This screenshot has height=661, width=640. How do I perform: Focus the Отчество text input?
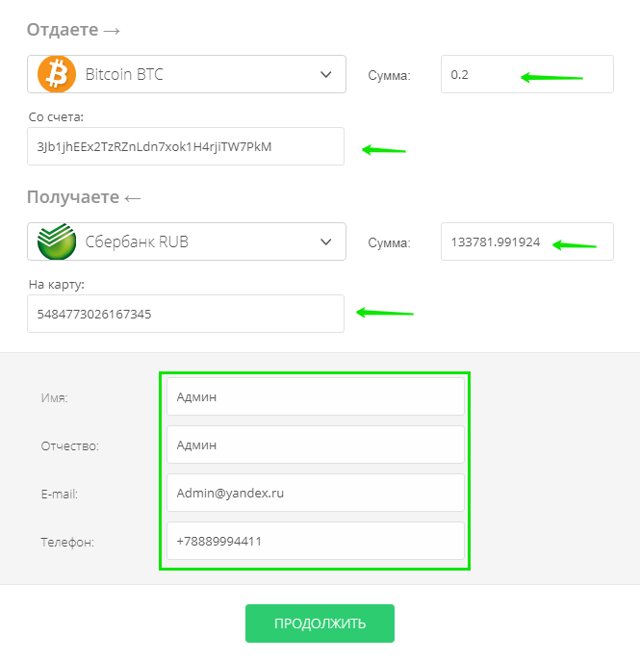tap(315, 445)
